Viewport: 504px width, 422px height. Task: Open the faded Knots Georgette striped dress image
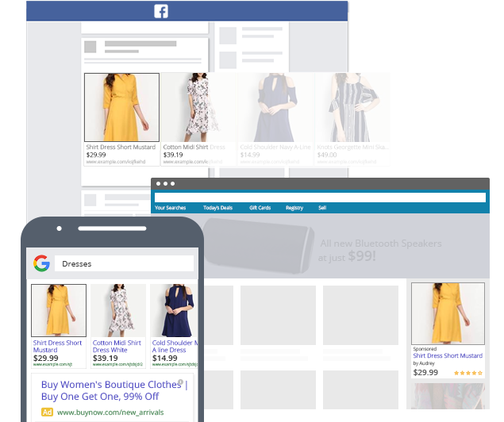tap(352, 107)
